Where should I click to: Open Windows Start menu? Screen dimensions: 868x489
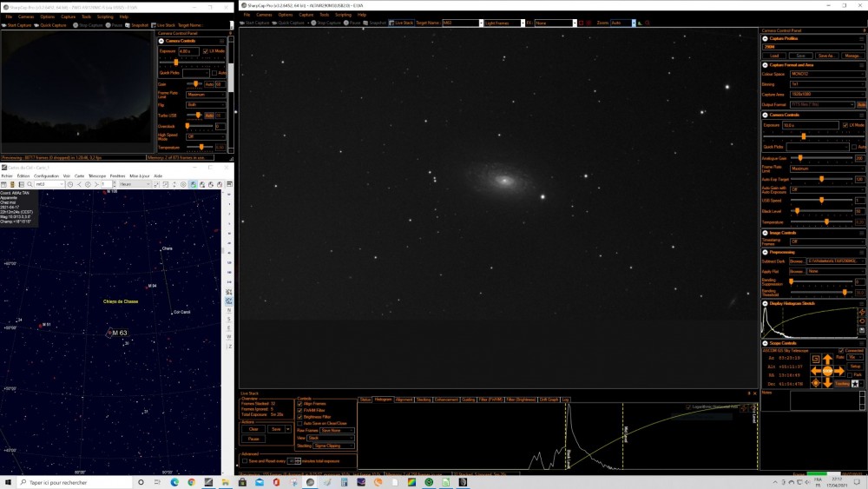point(8,482)
